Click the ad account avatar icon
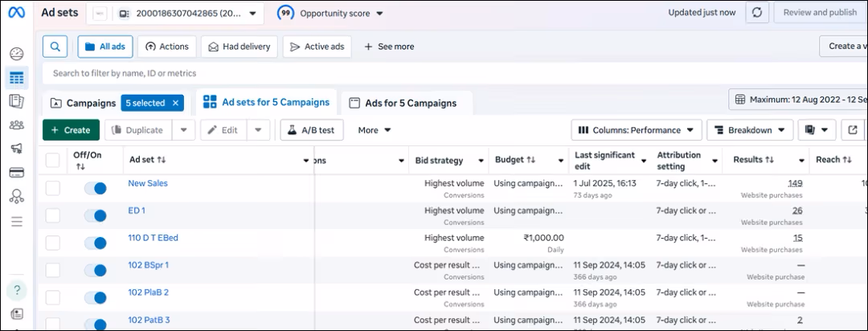The image size is (868, 331). click(x=100, y=14)
